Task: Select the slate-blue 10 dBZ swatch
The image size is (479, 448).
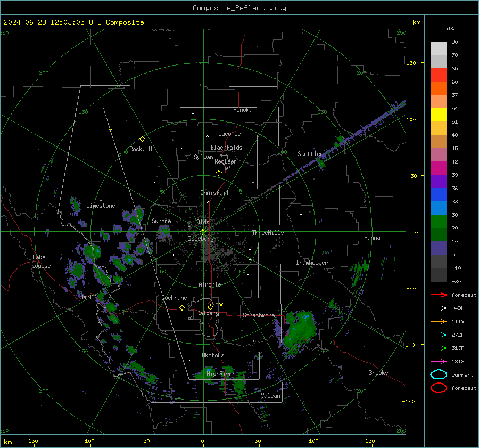Action: (439, 248)
